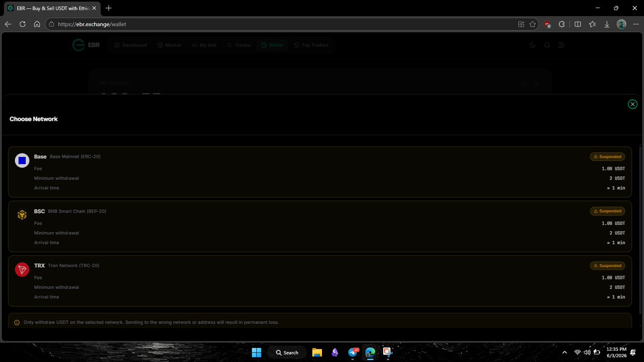
Task: Click the Suspended badge on TRX network
Action: (608, 265)
